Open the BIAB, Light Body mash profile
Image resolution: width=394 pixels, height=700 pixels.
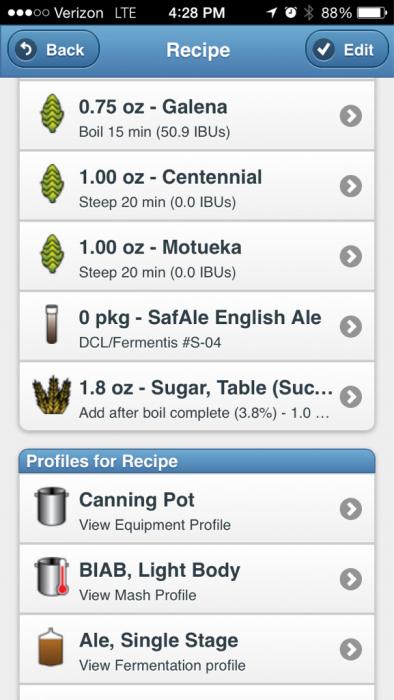click(x=197, y=579)
